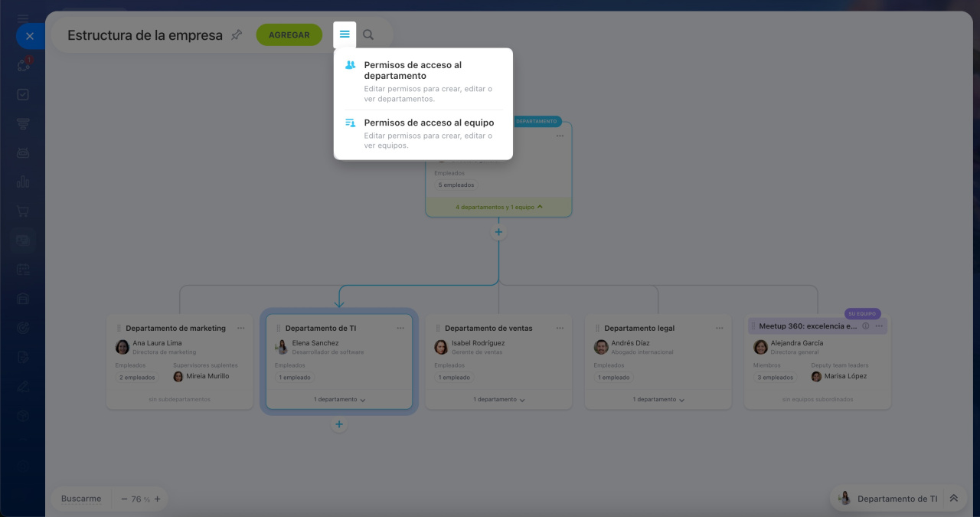Viewport: 980px width, 517px height.
Task: Grab the Departamento de marketing drag handle
Action: [119, 328]
